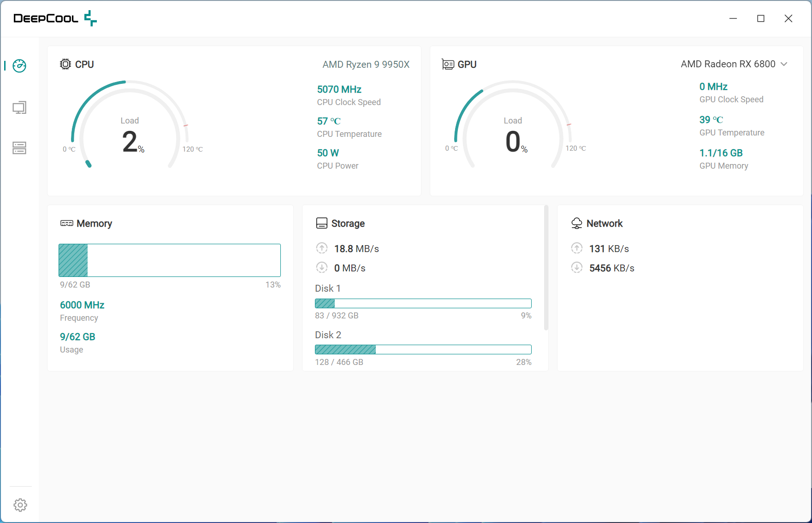This screenshot has width=812, height=523.
Task: Expand the AMD Radeon RX 6800 dropdown
Action: click(734, 64)
